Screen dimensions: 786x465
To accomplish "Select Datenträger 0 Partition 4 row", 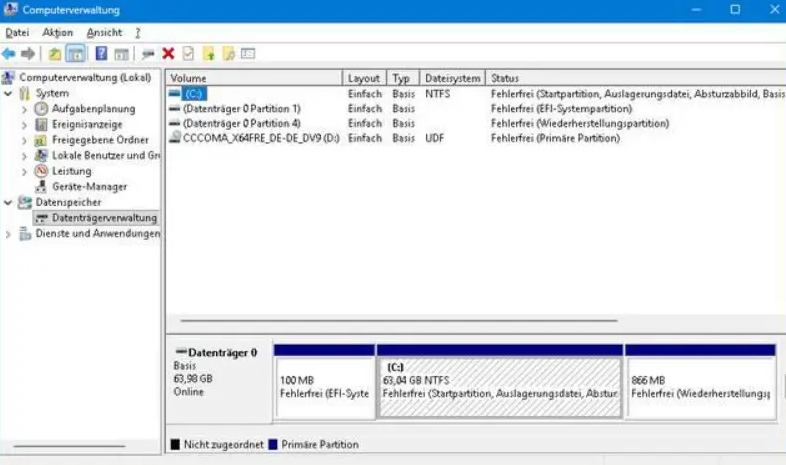I will [476, 123].
